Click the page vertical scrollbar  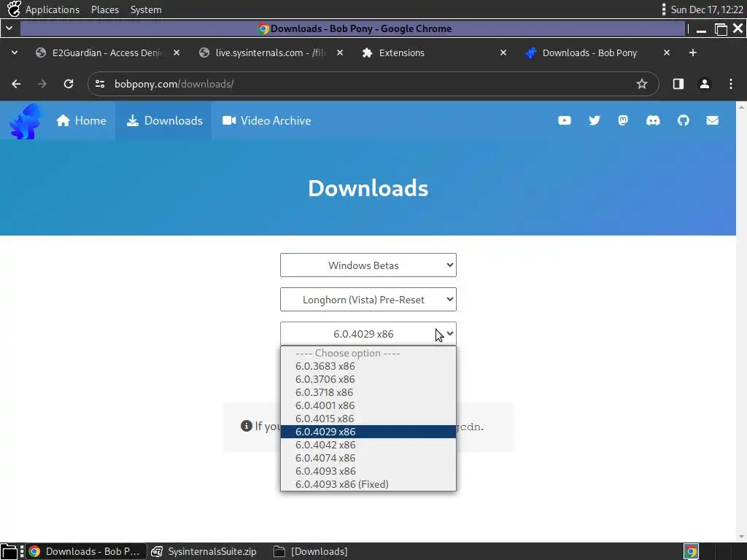741,322
